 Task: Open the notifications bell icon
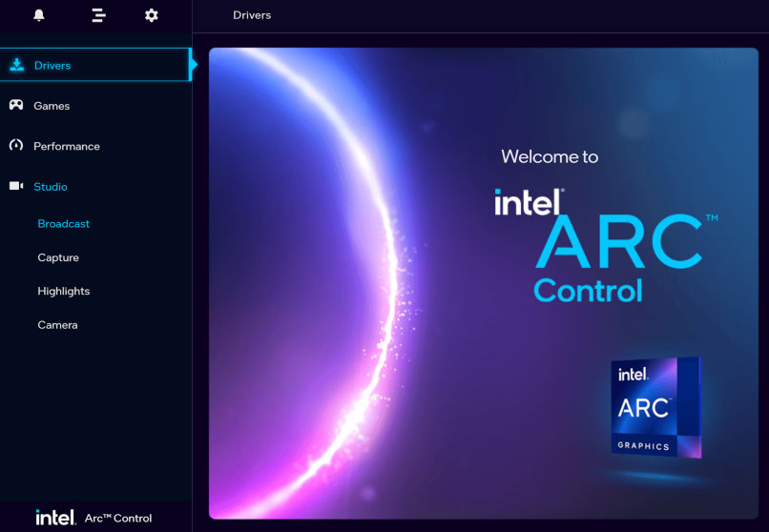click(x=39, y=15)
